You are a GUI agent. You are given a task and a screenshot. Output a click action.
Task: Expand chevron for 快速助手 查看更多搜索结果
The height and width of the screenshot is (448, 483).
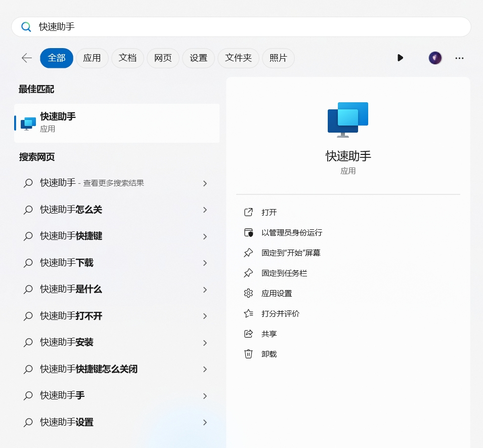pos(205,183)
